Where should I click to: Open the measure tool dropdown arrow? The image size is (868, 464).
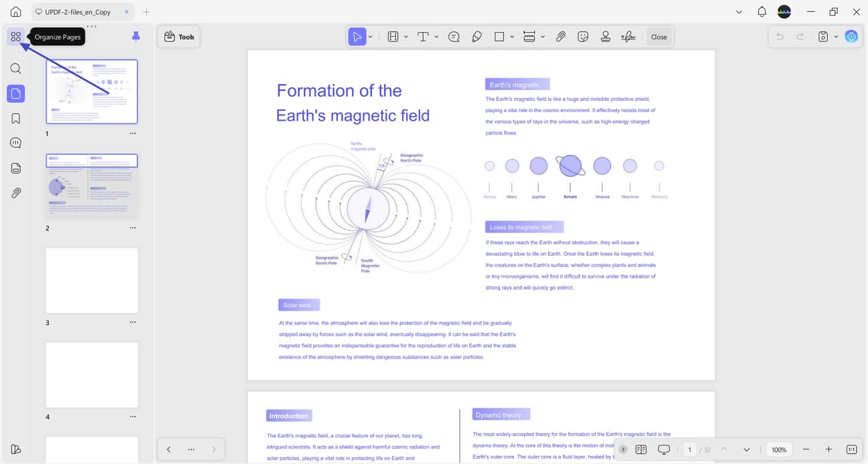point(541,37)
